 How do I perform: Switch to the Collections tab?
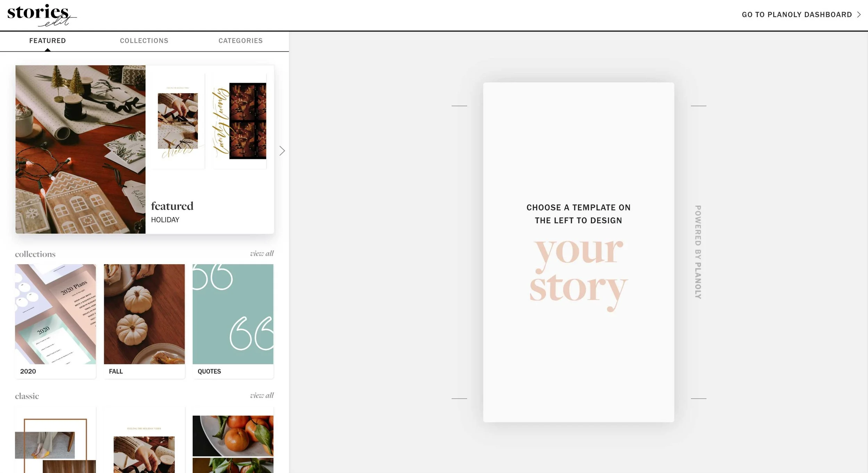click(x=144, y=41)
